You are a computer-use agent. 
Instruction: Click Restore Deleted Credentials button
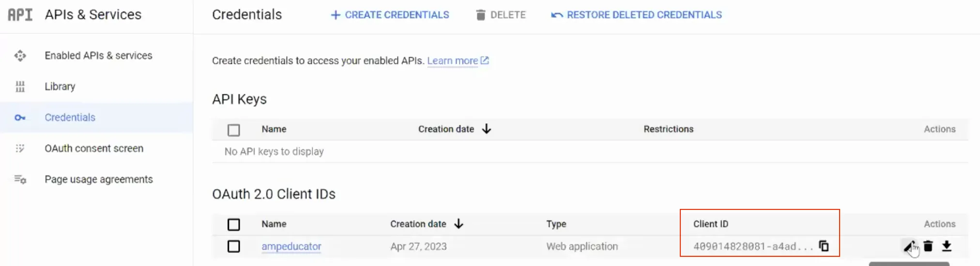pyautogui.click(x=636, y=15)
